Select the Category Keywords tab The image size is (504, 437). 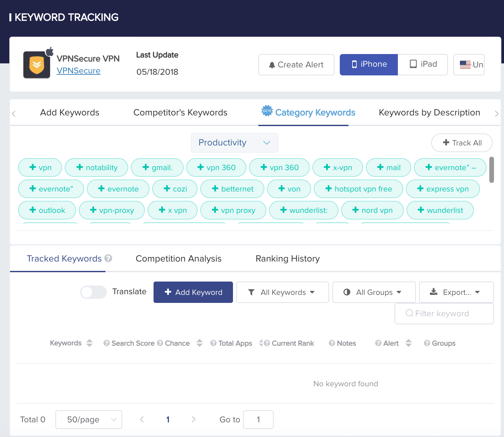point(308,112)
